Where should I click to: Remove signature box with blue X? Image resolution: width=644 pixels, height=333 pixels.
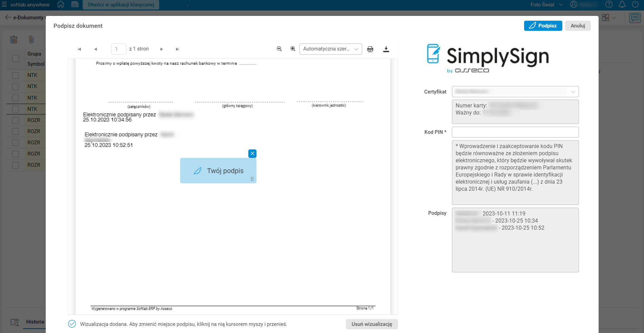tap(252, 153)
